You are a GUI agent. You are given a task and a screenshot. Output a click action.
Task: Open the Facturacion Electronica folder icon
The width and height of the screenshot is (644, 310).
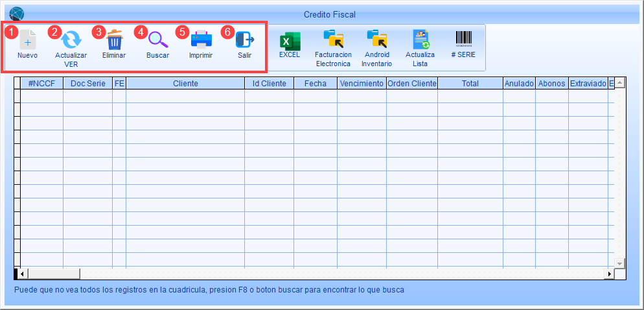333,39
